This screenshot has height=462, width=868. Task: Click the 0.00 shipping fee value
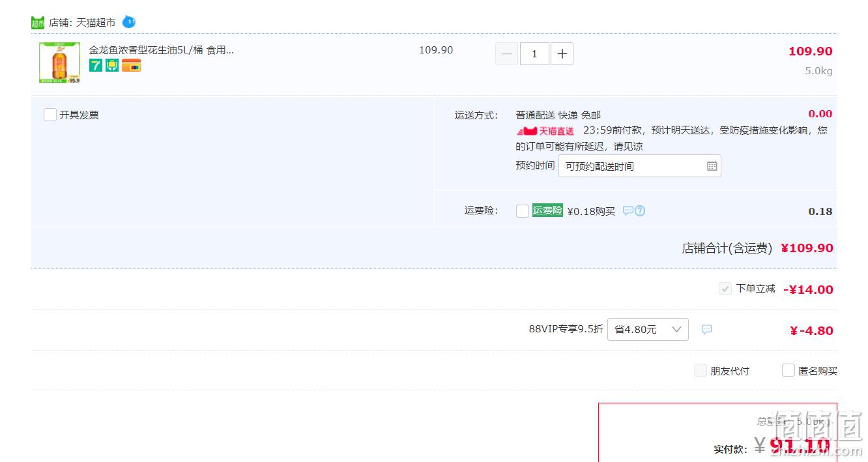820,114
